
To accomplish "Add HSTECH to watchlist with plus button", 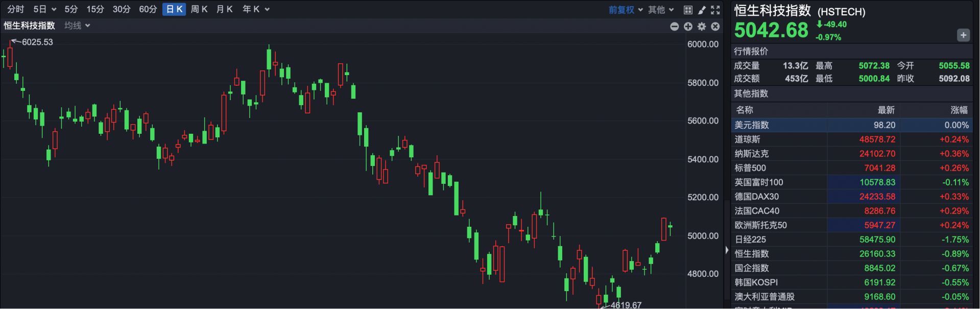I will (963, 35).
